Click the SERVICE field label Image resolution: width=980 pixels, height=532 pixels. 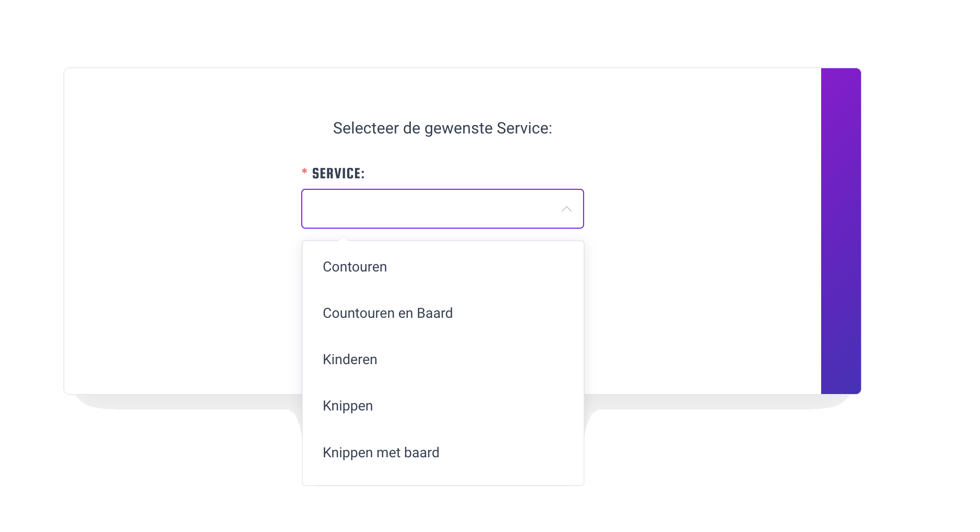tap(338, 173)
